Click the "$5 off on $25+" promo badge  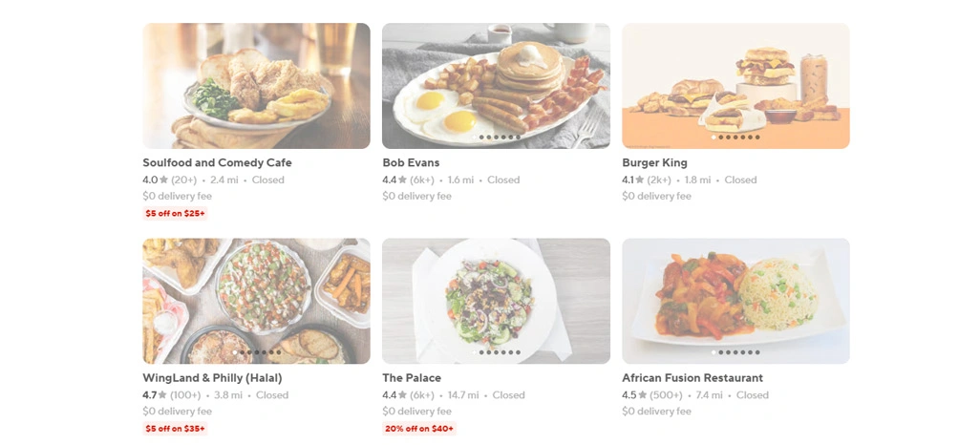[175, 214]
